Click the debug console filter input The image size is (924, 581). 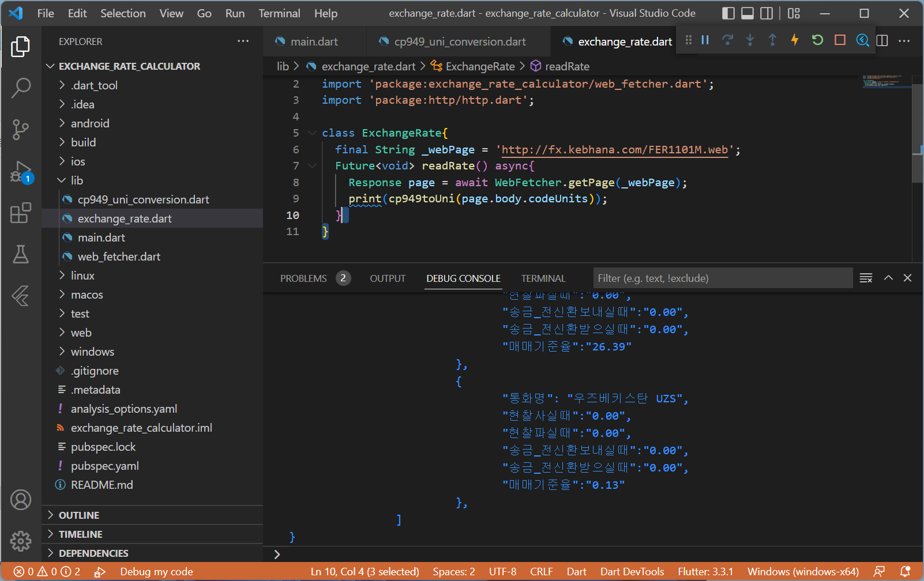pos(723,278)
